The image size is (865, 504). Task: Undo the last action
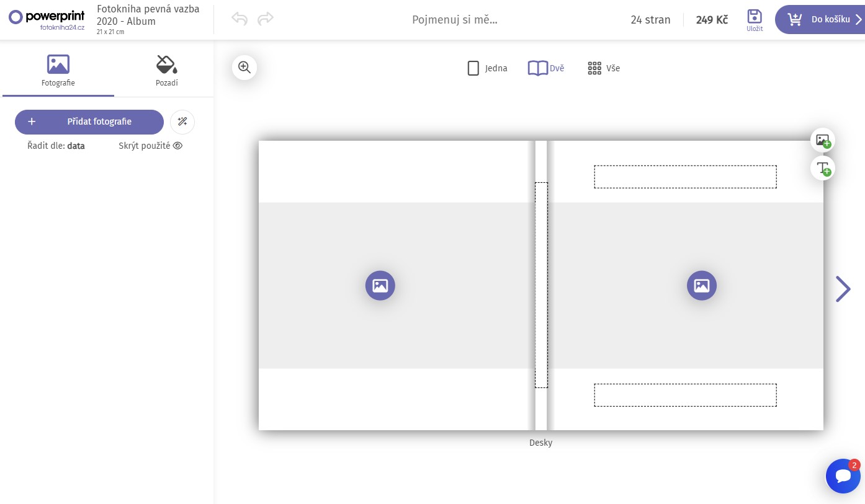pos(240,19)
